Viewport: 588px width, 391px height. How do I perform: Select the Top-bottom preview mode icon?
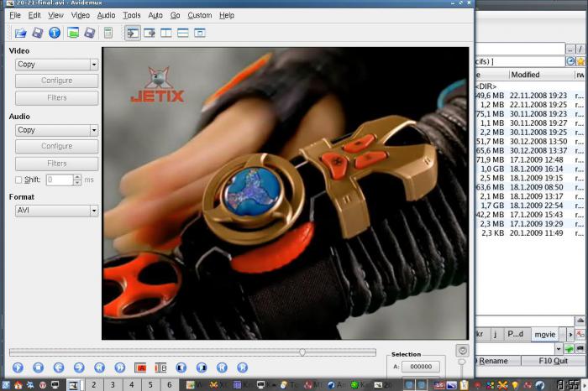pos(182,33)
